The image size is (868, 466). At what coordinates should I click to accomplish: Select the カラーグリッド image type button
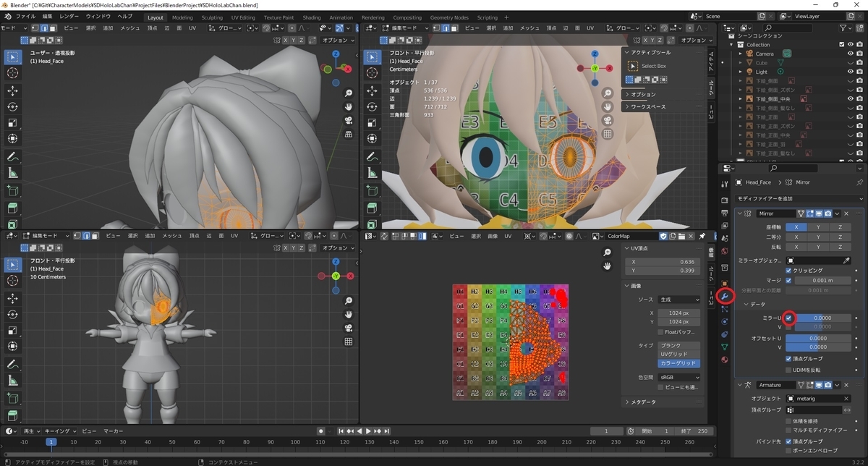679,363
